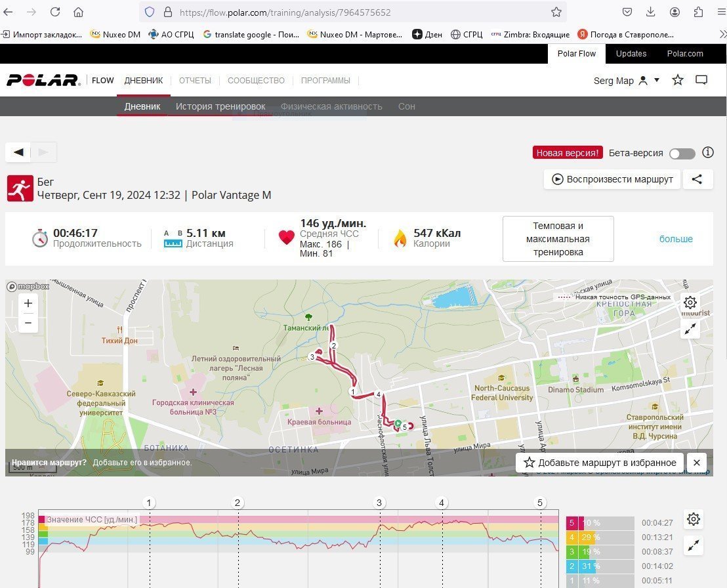Open История тренировок sub-tab
The height and width of the screenshot is (588, 727).
pyautogui.click(x=220, y=106)
